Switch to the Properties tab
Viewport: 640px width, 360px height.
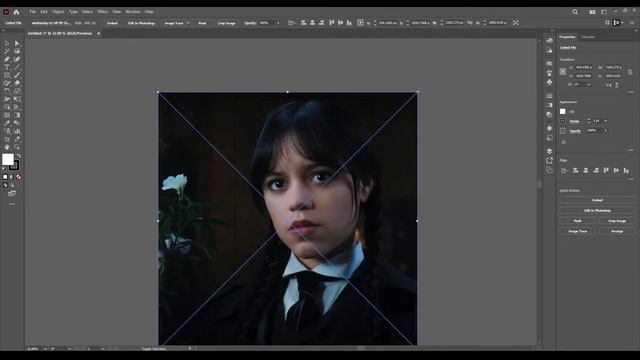567,37
